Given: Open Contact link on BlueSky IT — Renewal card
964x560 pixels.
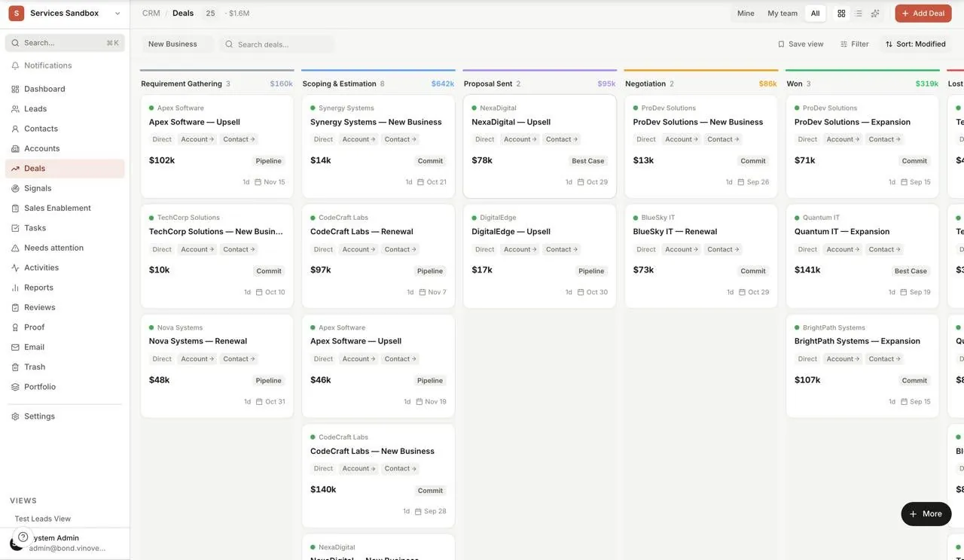Looking at the screenshot, I should [x=724, y=249].
